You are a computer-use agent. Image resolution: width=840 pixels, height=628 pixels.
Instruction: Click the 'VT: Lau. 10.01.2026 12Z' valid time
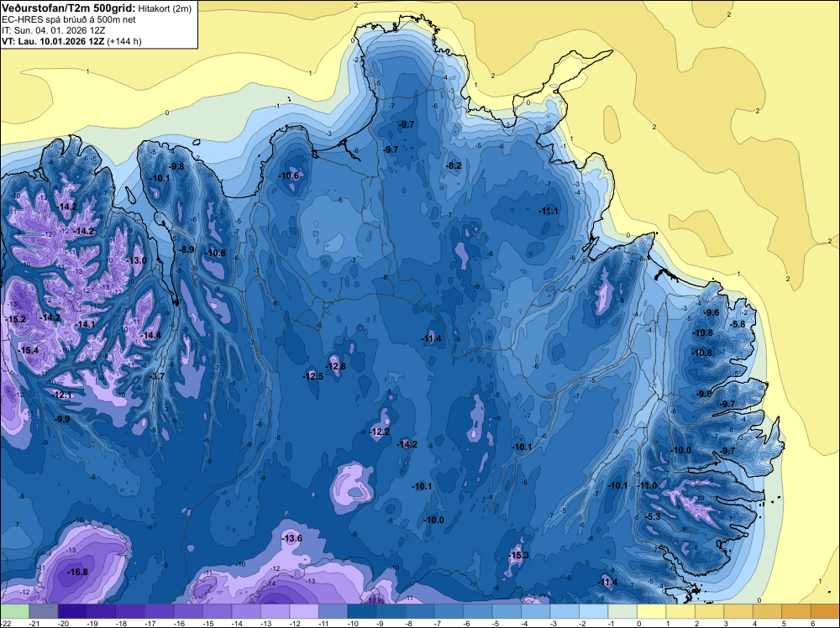tap(53, 41)
